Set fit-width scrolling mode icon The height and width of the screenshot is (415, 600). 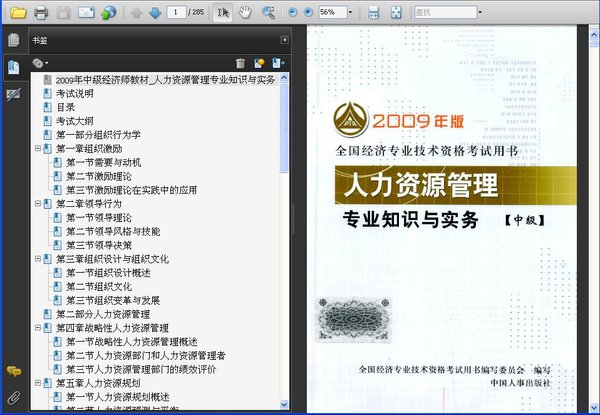point(373,13)
